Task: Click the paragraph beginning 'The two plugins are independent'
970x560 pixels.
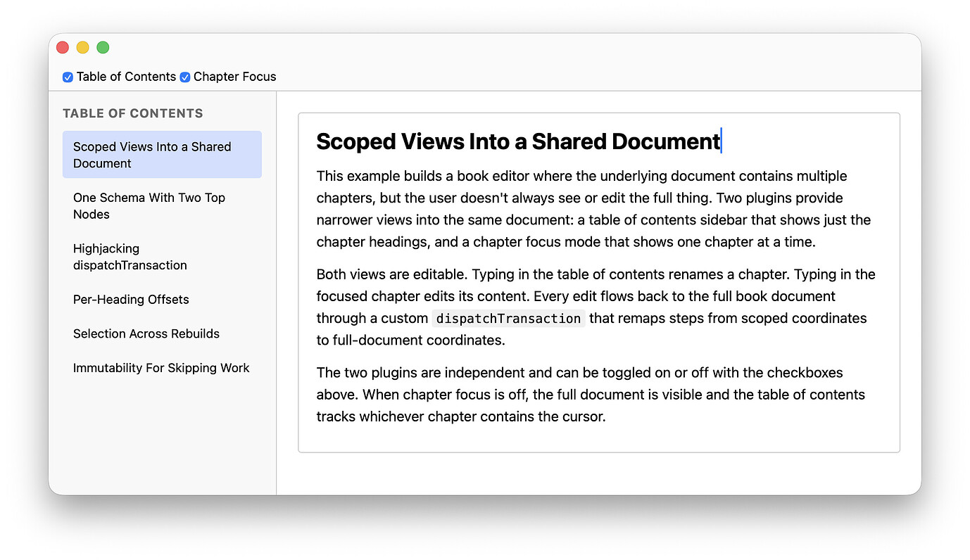Action: click(590, 395)
